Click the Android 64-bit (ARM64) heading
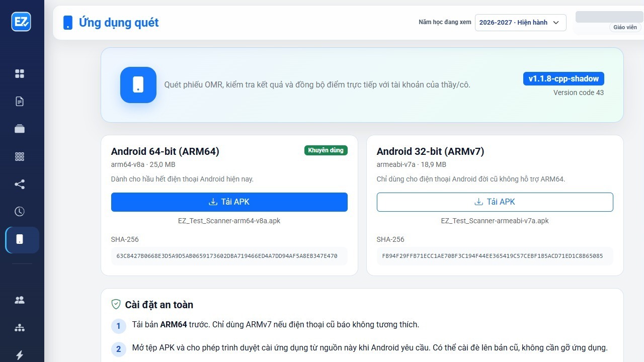644x362 pixels. click(x=165, y=151)
